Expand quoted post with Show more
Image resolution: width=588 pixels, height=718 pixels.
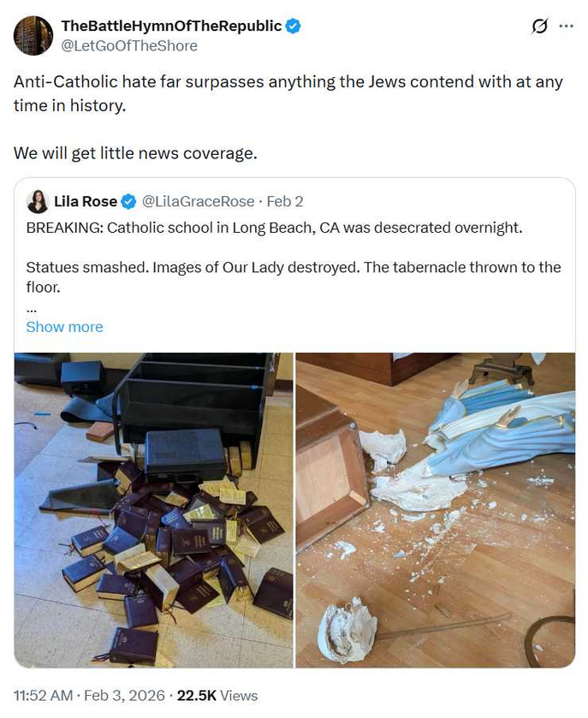pyautogui.click(x=64, y=327)
